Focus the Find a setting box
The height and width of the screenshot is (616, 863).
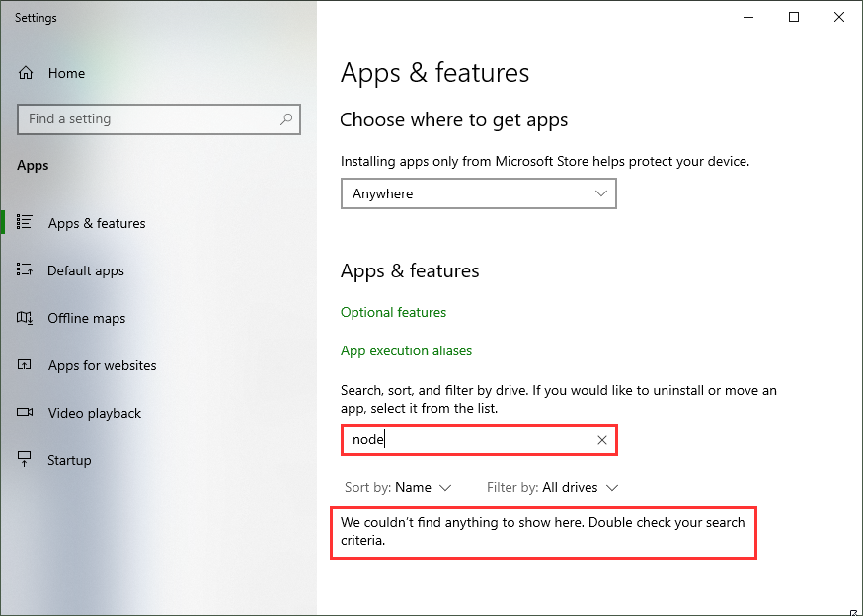coord(148,119)
